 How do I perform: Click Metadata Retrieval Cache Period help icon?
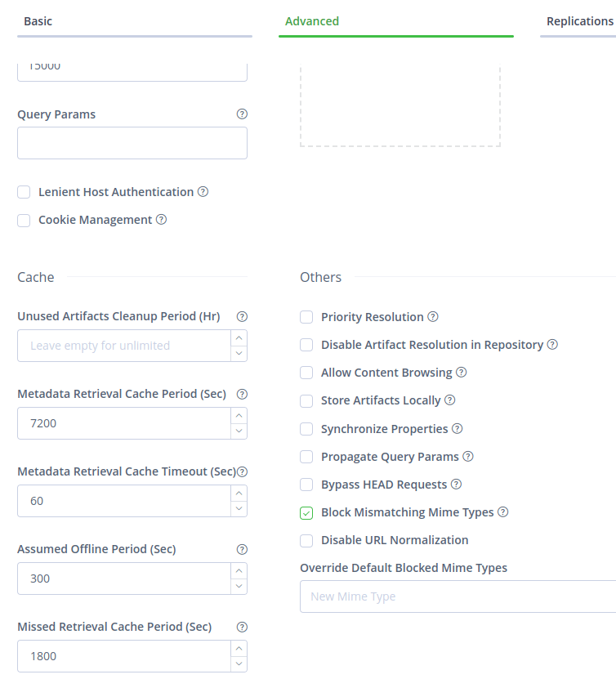click(242, 394)
